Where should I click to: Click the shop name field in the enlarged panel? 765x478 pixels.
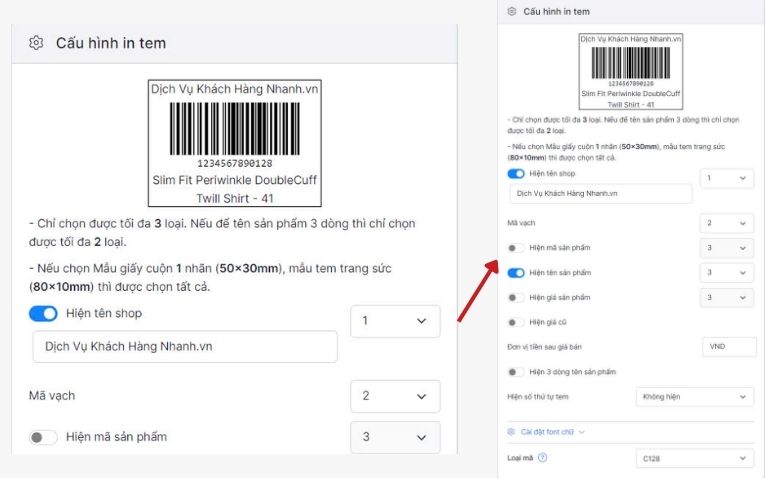[x=185, y=347]
